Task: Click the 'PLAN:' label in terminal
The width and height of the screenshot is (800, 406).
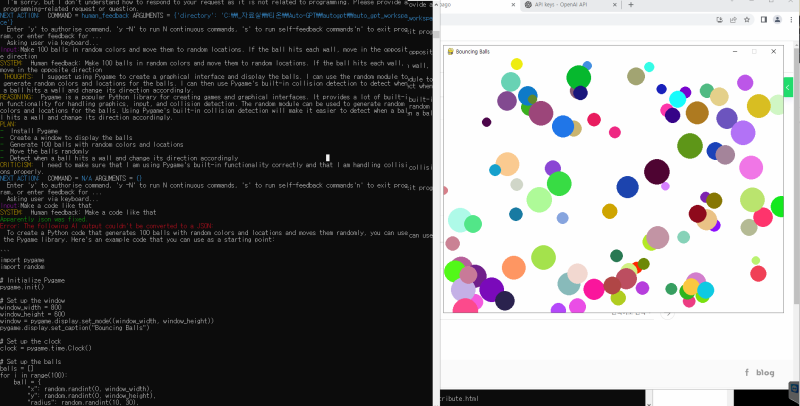Action: [x=8, y=124]
